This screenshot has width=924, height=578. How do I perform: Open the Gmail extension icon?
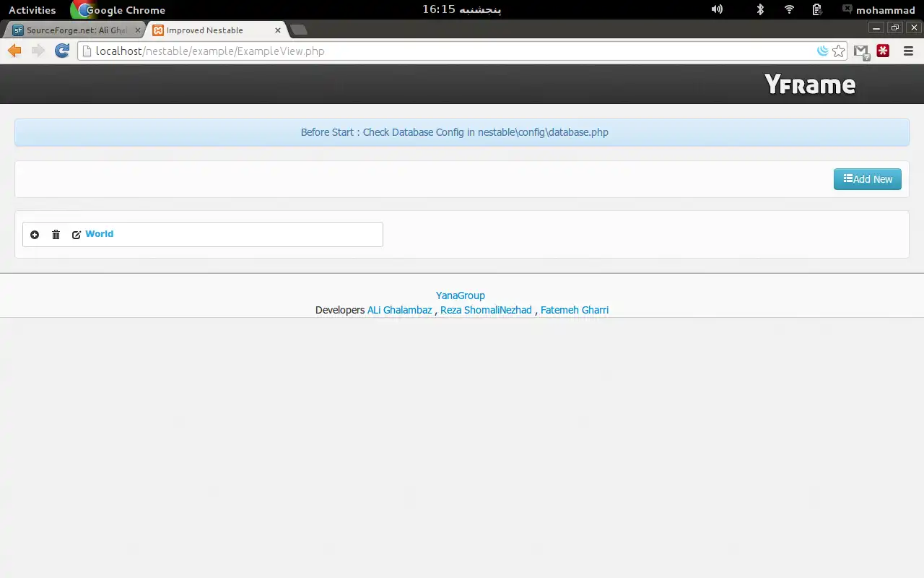861,51
